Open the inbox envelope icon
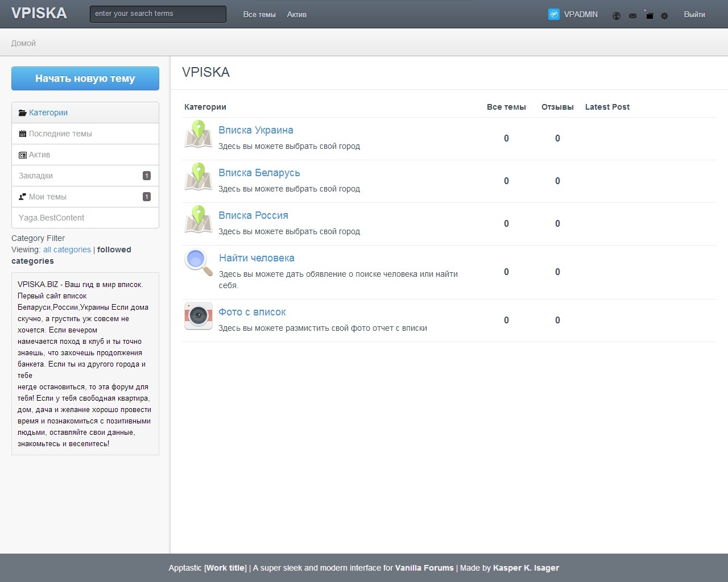728x582 pixels. point(632,16)
